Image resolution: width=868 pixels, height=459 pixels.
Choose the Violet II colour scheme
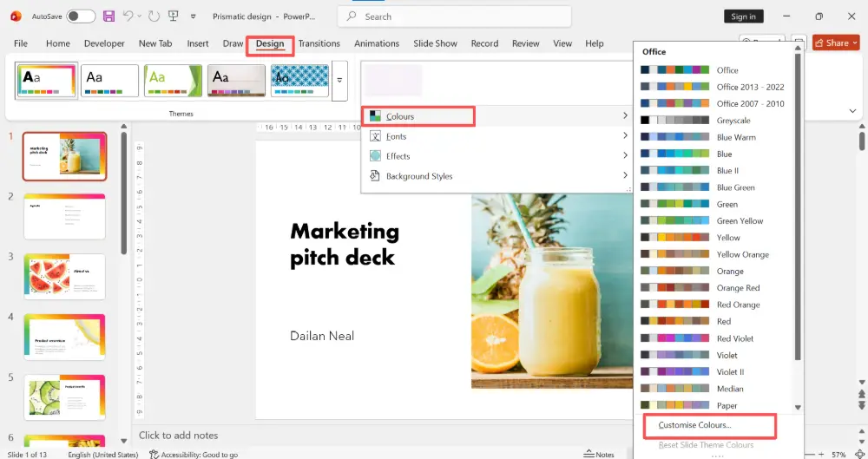click(715, 372)
